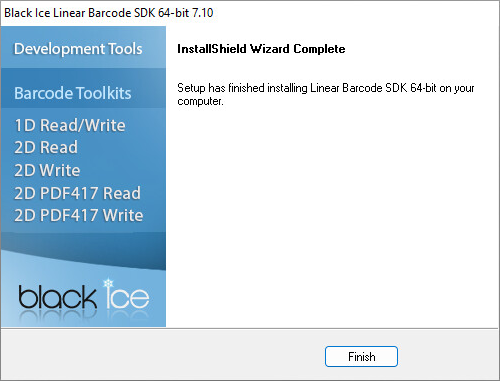Click the window title 'Black Ice Linear Barcode SDK'
The height and width of the screenshot is (381, 500).
[80, 13]
